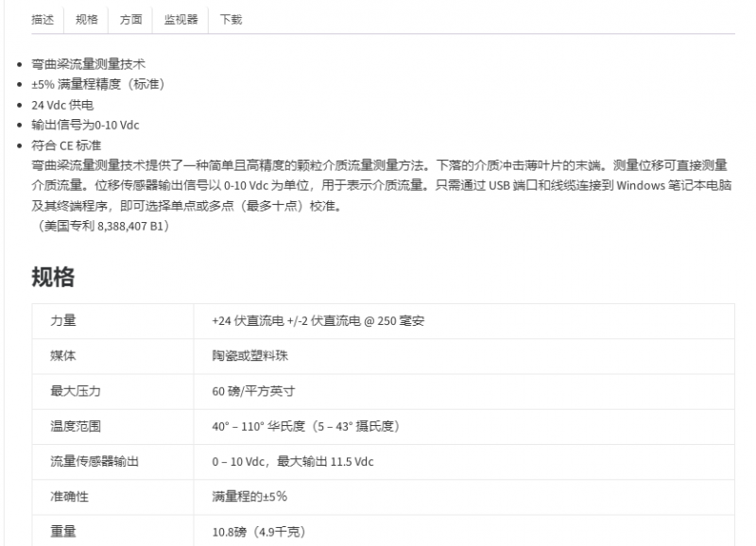This screenshot has width=756, height=546.
Task: Click the 最大压力 row label
Action: tap(75, 391)
